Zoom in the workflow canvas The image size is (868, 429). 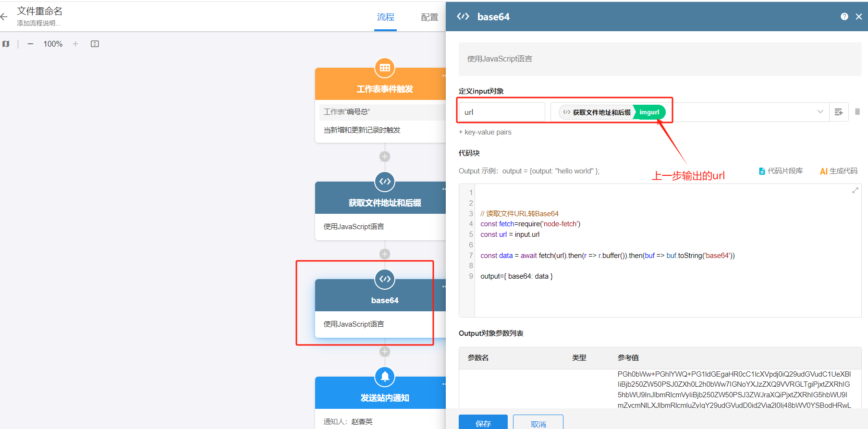(75, 44)
